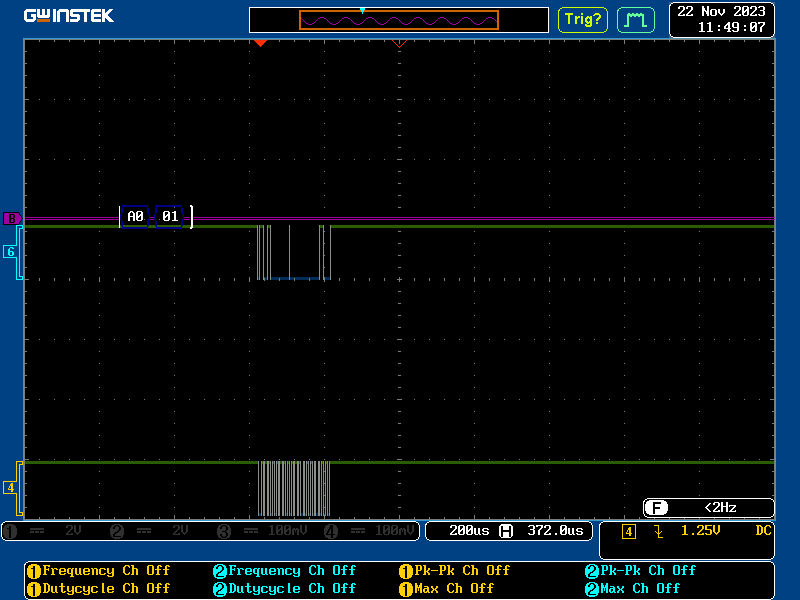The width and height of the screenshot is (800, 600).
Task: Click the GW Instek logo
Action: pos(68,16)
